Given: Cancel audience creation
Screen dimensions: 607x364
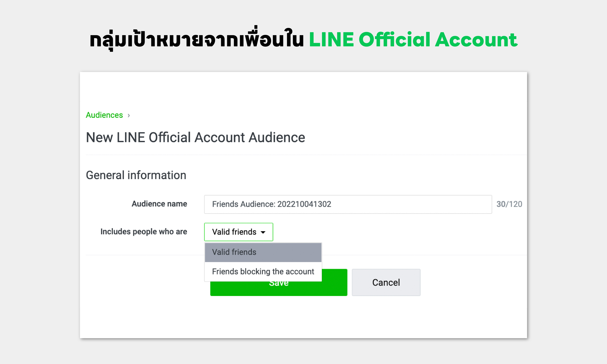Looking at the screenshot, I should click(386, 282).
